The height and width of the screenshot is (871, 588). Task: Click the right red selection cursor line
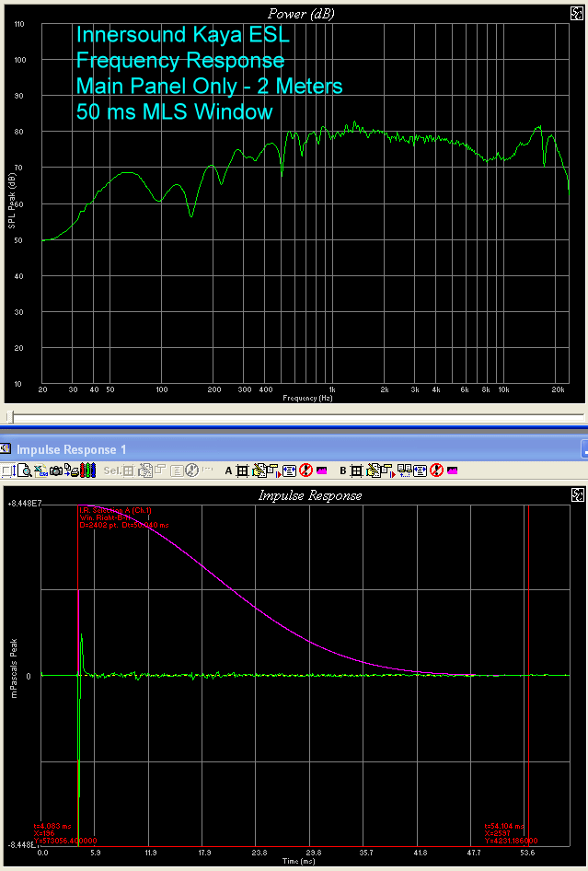coord(528,675)
